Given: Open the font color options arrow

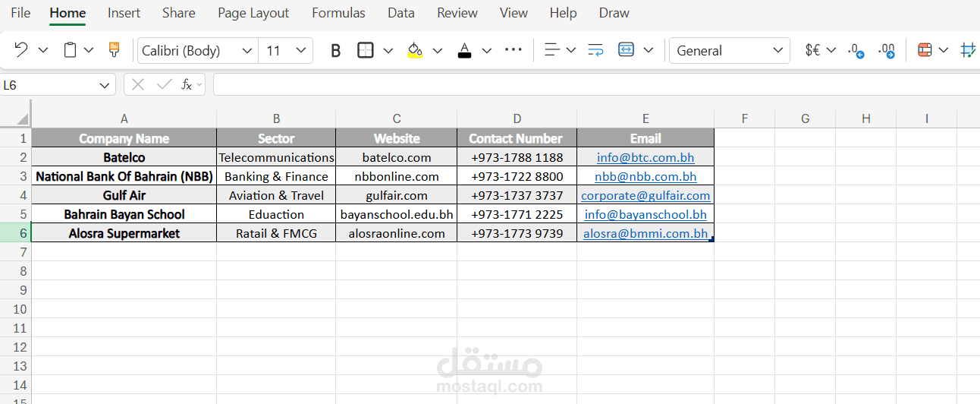Looking at the screenshot, I should point(487,50).
